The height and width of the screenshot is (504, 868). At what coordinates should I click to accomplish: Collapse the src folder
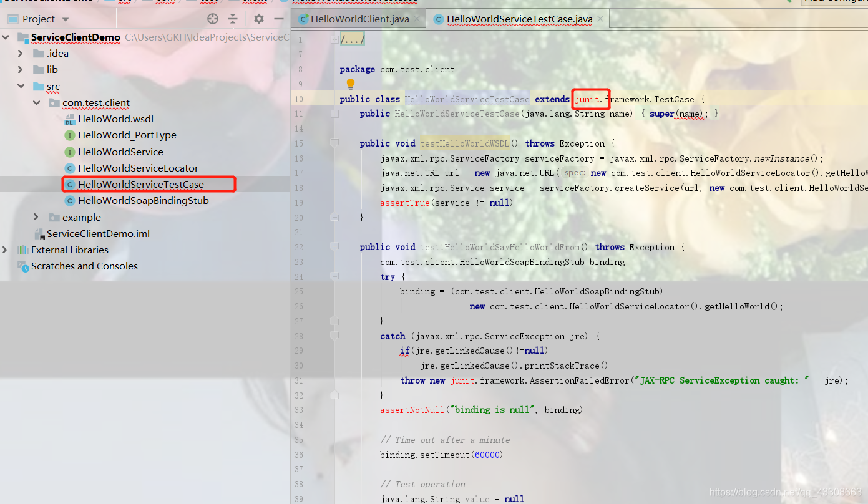pos(21,87)
